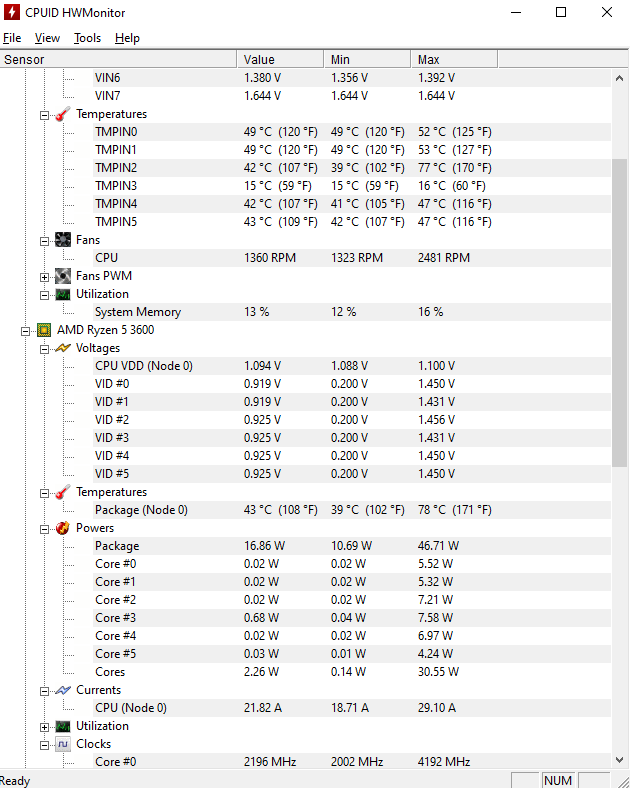The height and width of the screenshot is (788, 630).
Task: Click the scrollbar down arrow
Action: 619,760
